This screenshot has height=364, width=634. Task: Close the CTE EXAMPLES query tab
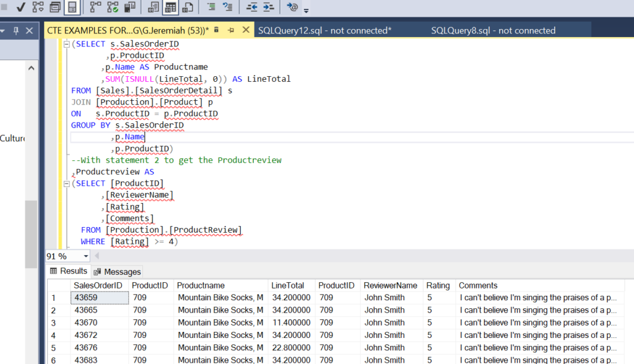tap(245, 30)
